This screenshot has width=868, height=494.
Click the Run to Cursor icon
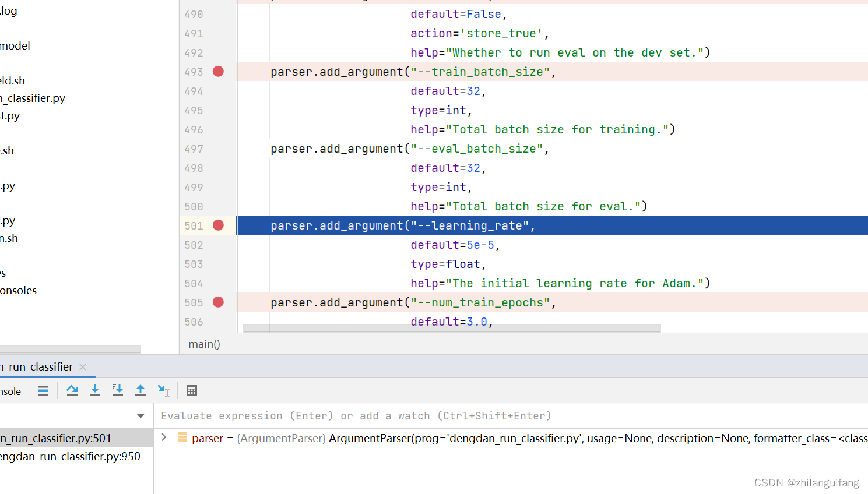click(x=163, y=390)
